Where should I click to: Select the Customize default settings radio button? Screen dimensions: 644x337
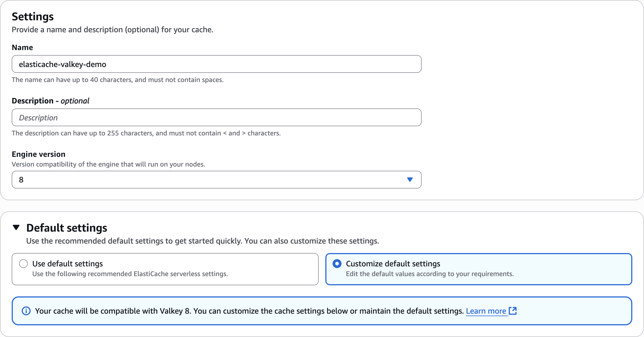[x=337, y=264]
